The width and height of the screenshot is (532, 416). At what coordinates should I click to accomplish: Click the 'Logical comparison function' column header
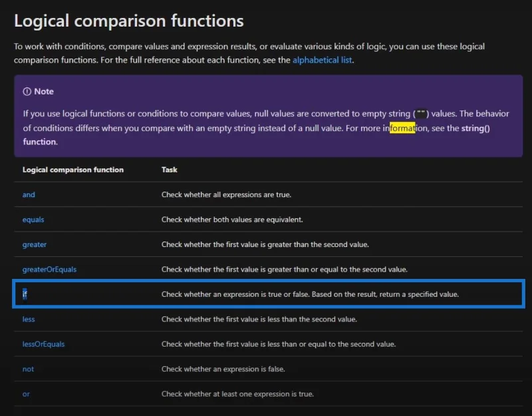click(73, 170)
